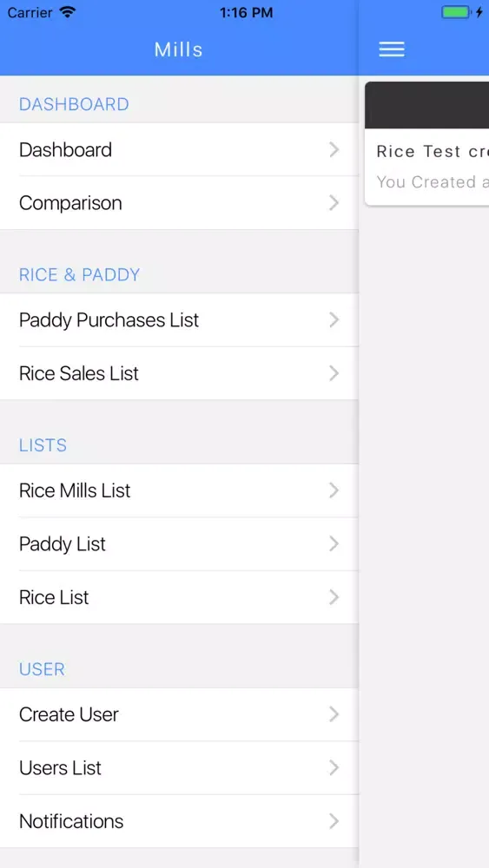Click the chevron beside Notifications
489x868 pixels.
pyautogui.click(x=334, y=820)
